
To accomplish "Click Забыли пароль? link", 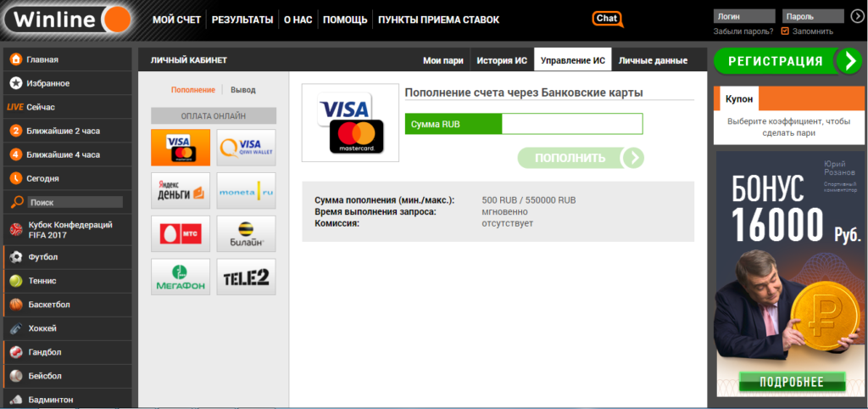I will (x=743, y=31).
